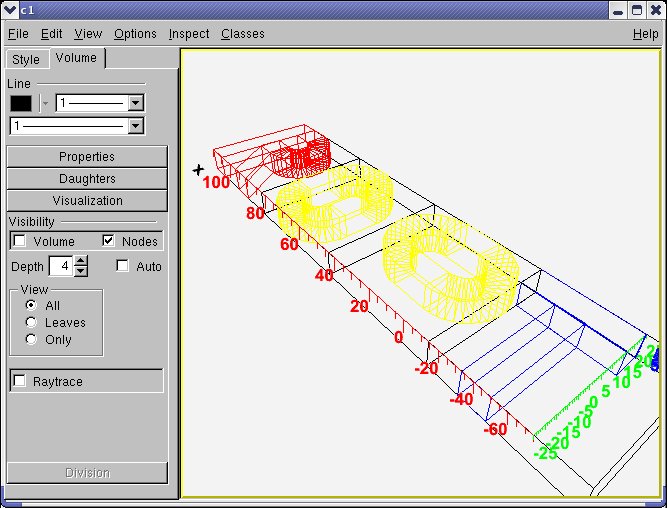This screenshot has width=667, height=508.
Task: Open the small arrow beside the color swatch
Action: coord(45,103)
